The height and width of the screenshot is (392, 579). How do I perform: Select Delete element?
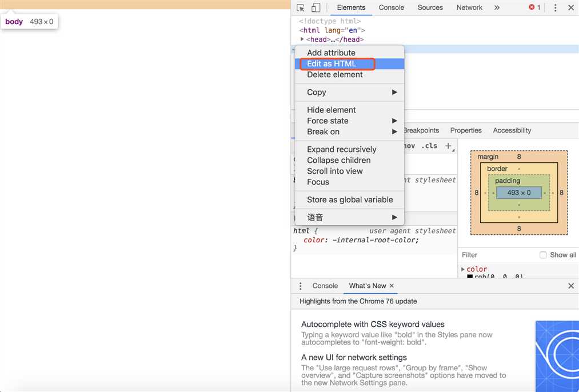click(349, 74)
